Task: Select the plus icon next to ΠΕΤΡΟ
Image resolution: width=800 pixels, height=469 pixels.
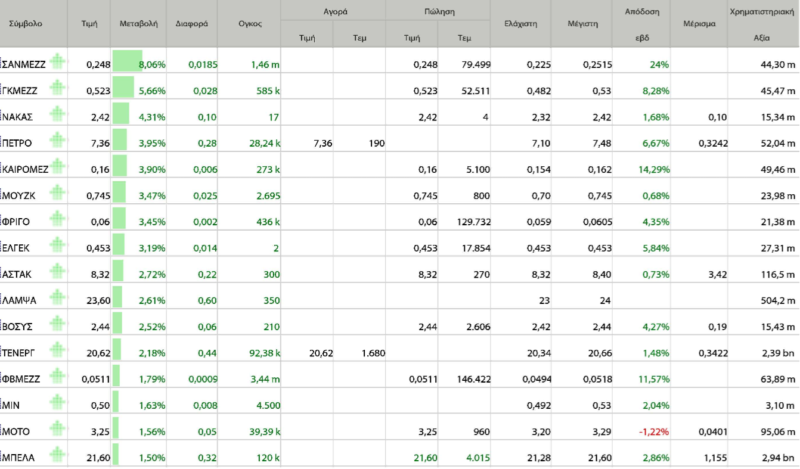Action: click(59, 142)
